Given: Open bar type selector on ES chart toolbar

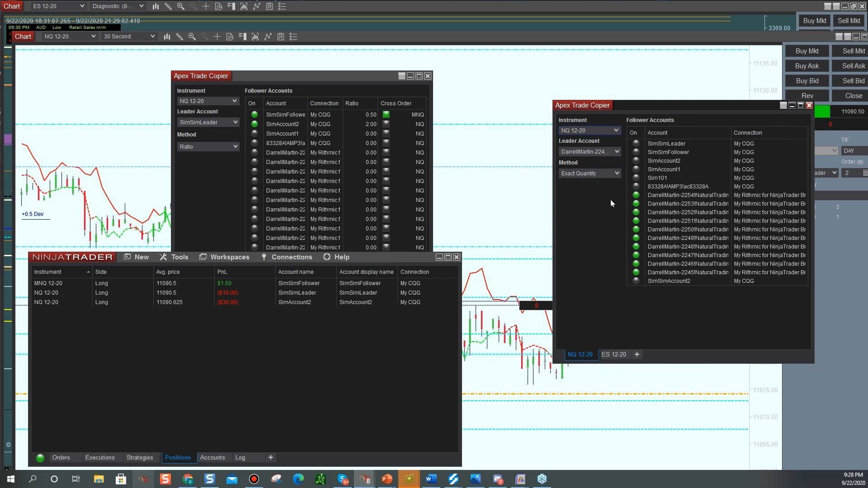Looking at the screenshot, I should pos(156,6).
